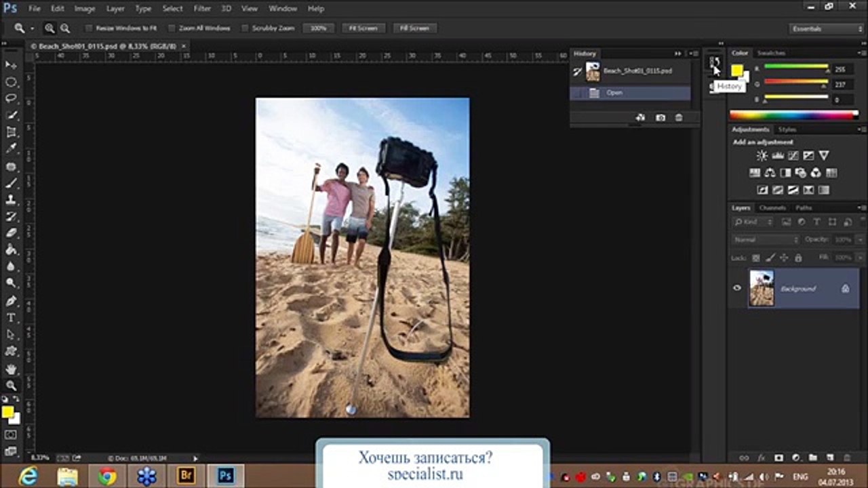Toggle lock transparent pixels
This screenshot has width=868, height=488.
tap(756, 258)
